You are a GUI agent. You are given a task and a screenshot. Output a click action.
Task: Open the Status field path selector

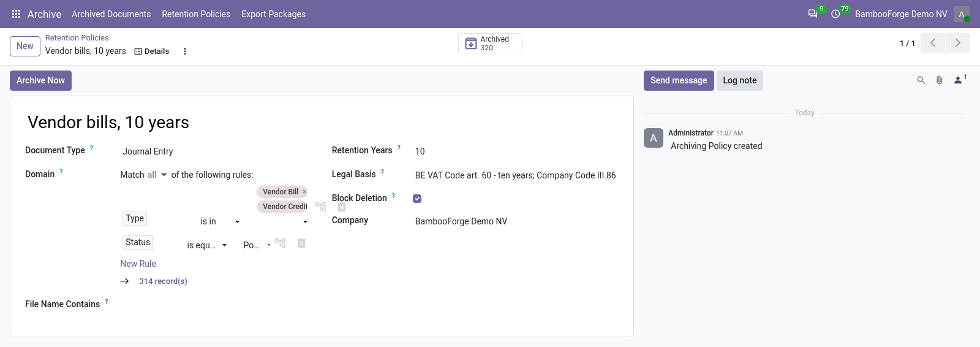point(138,242)
